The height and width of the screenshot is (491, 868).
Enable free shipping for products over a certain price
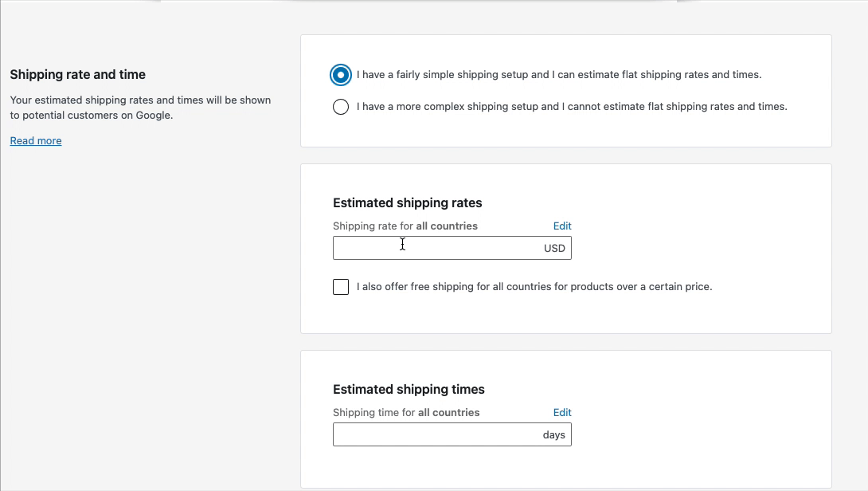click(x=341, y=286)
